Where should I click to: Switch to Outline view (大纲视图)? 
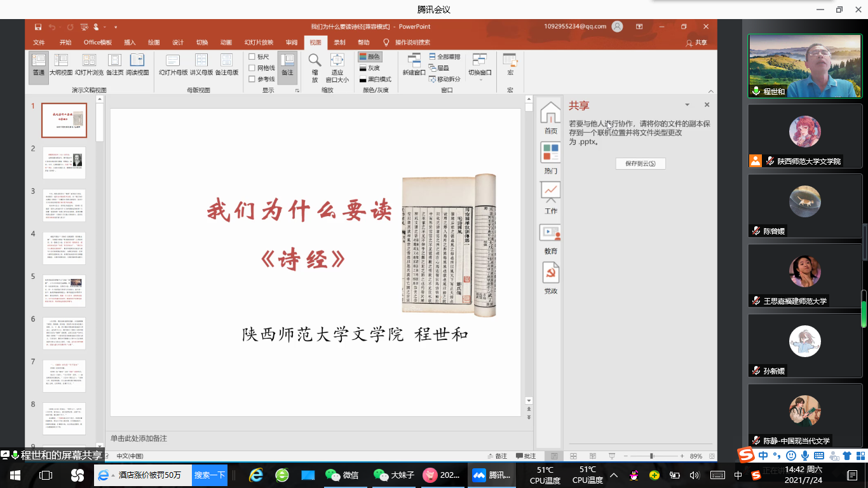[x=61, y=65]
